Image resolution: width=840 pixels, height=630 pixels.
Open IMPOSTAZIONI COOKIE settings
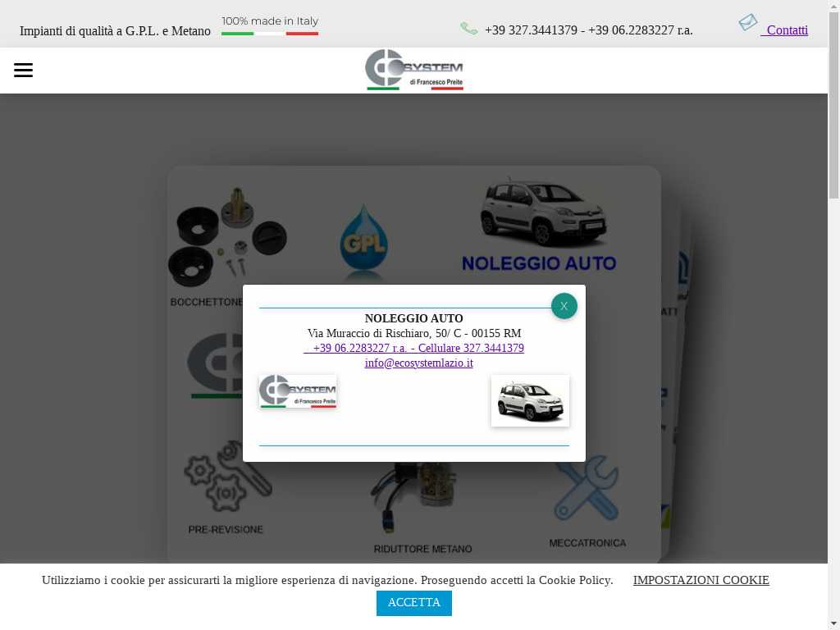(701, 580)
